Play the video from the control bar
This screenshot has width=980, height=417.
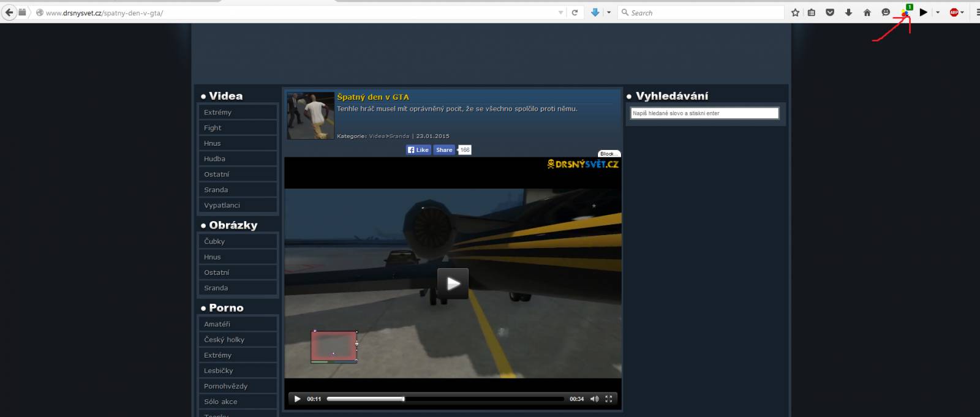(297, 399)
